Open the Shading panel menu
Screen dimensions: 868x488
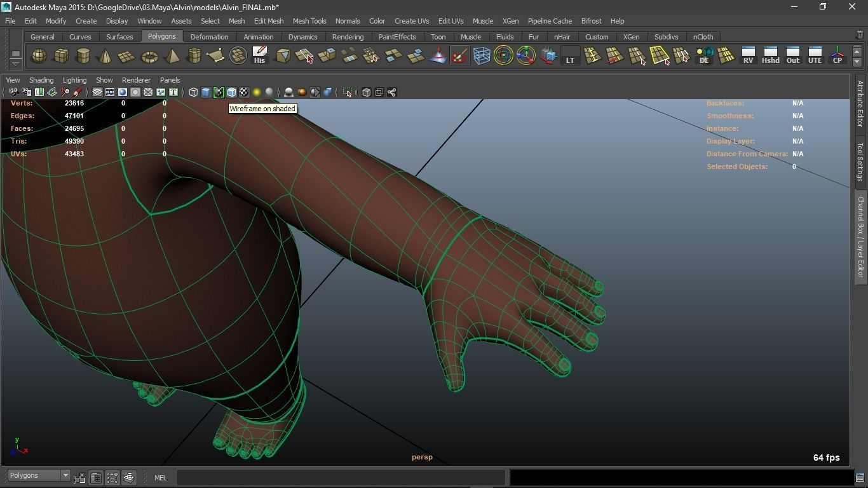click(41, 80)
